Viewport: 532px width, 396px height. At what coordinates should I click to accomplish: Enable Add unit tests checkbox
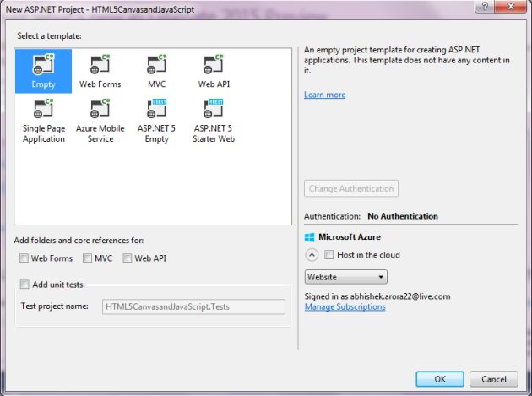pyautogui.click(x=24, y=284)
